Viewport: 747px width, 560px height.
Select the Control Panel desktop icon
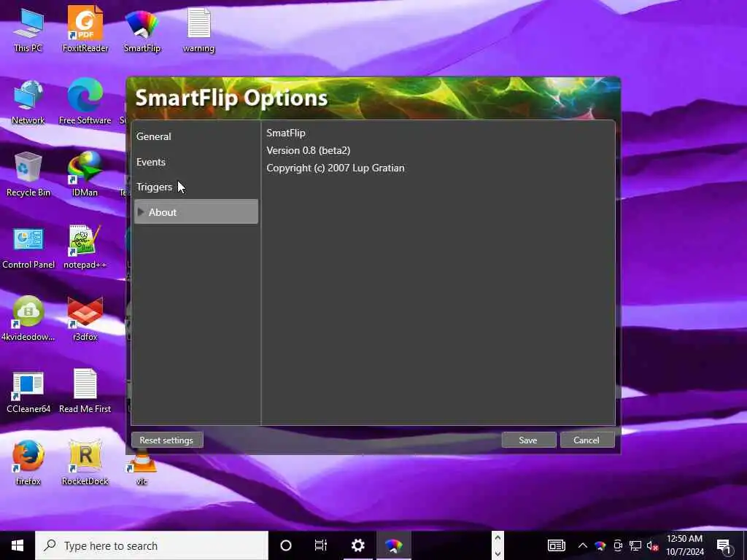(28, 246)
